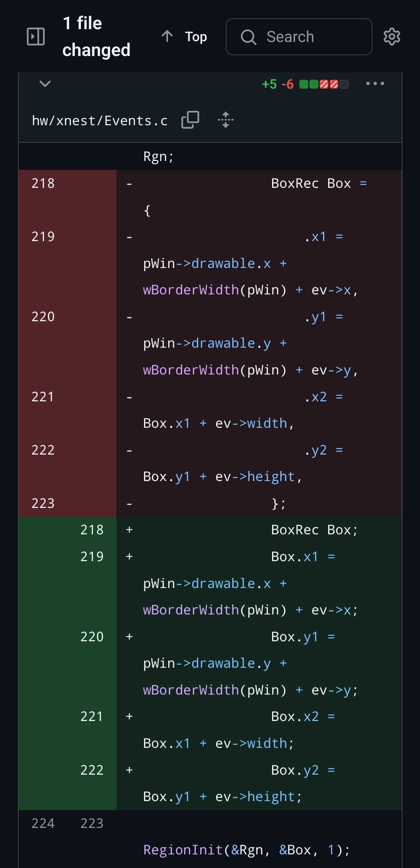420x868 pixels.
Task: Open diff settings gear
Action: (392, 37)
